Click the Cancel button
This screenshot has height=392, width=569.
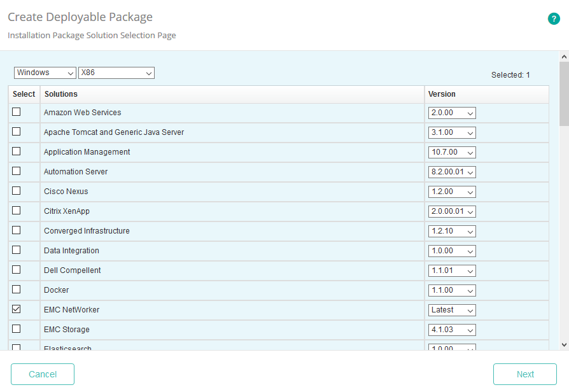click(x=42, y=374)
